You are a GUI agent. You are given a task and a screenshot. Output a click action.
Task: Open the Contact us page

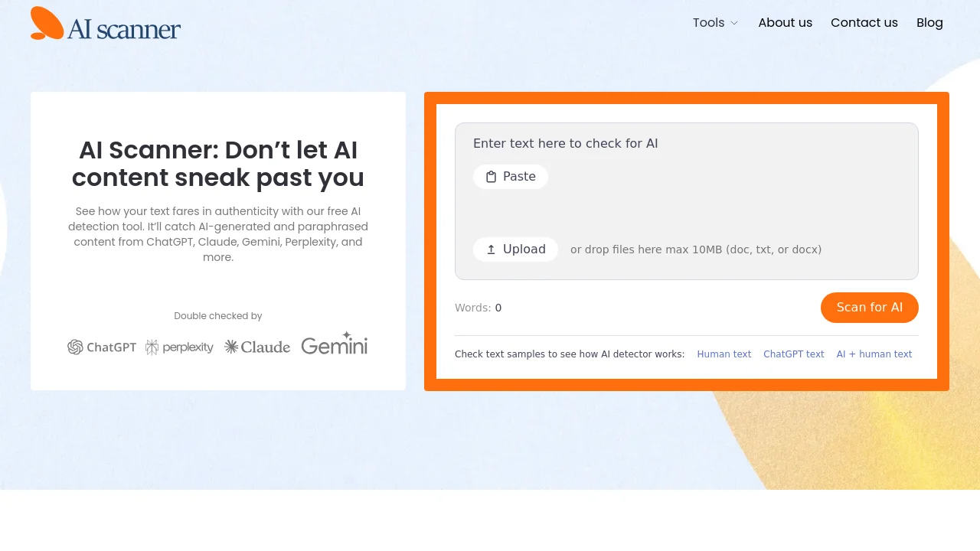(x=864, y=23)
